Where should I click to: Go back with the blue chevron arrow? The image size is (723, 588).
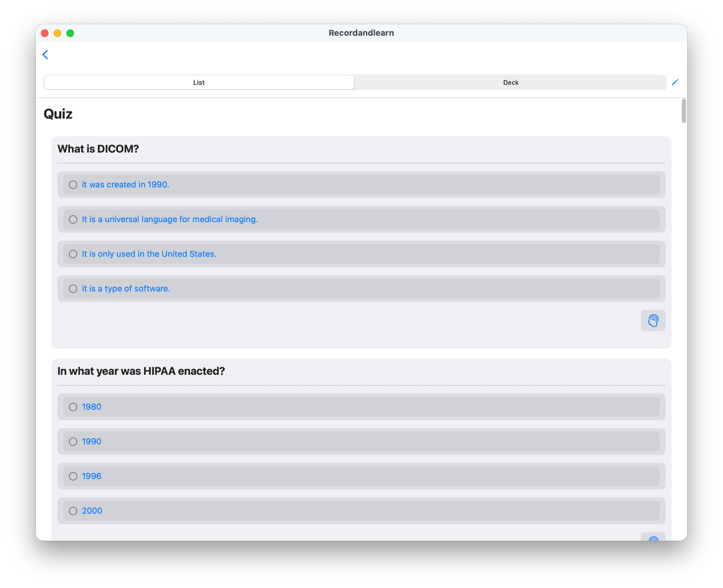(45, 55)
